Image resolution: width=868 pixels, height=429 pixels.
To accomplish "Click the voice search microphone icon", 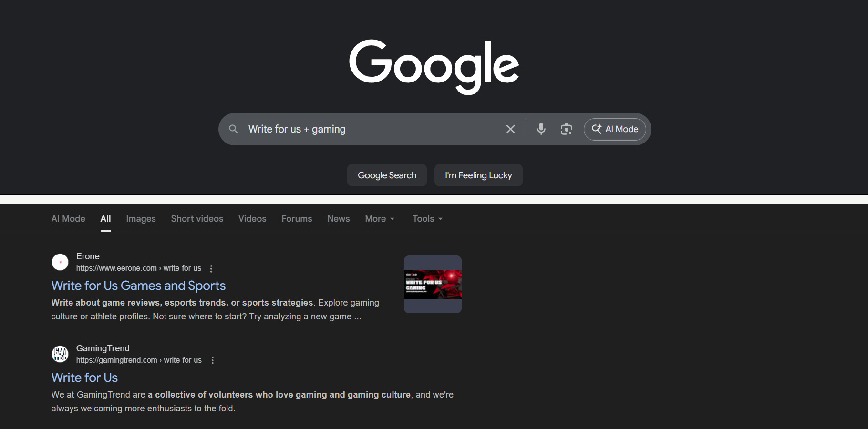I will (x=541, y=129).
